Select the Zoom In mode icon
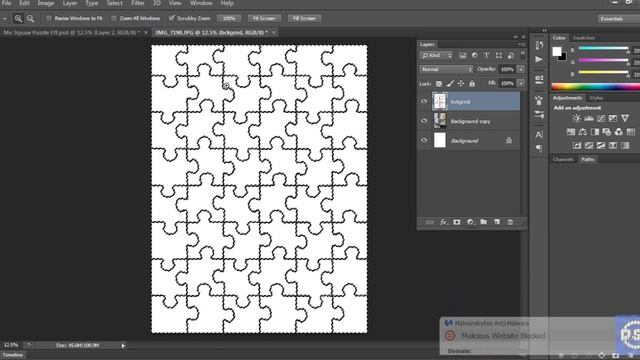 tap(18, 18)
